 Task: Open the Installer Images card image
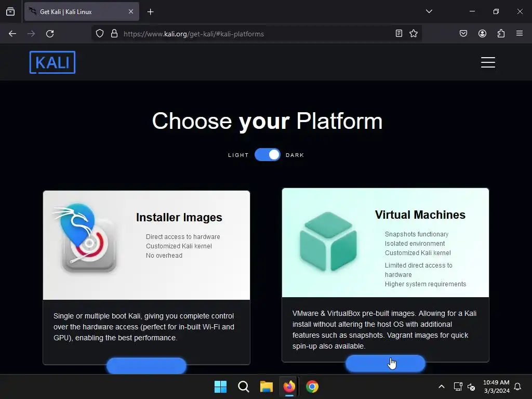(147, 245)
